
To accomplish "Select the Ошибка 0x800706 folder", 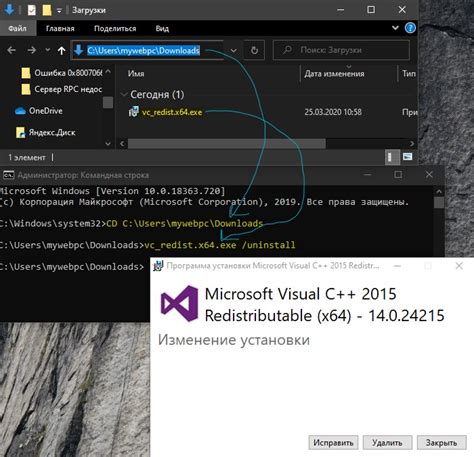I will point(62,73).
